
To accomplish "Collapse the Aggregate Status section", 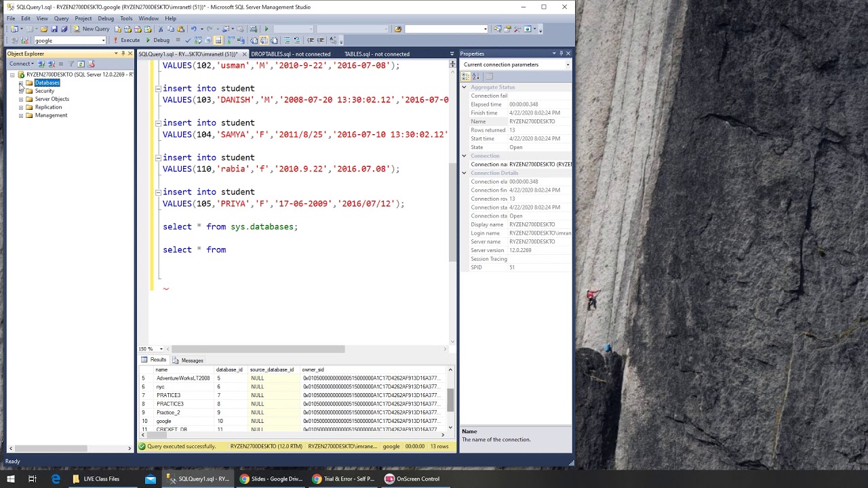I will [465, 87].
